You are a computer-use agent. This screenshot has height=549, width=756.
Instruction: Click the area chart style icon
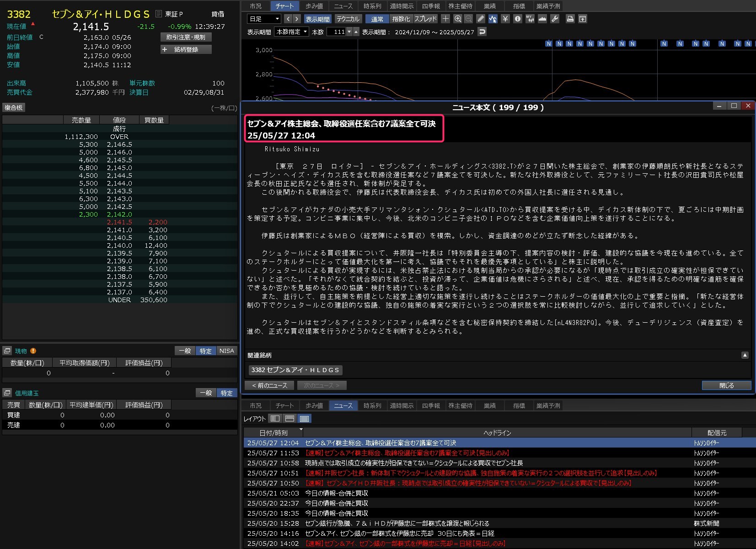542,19
